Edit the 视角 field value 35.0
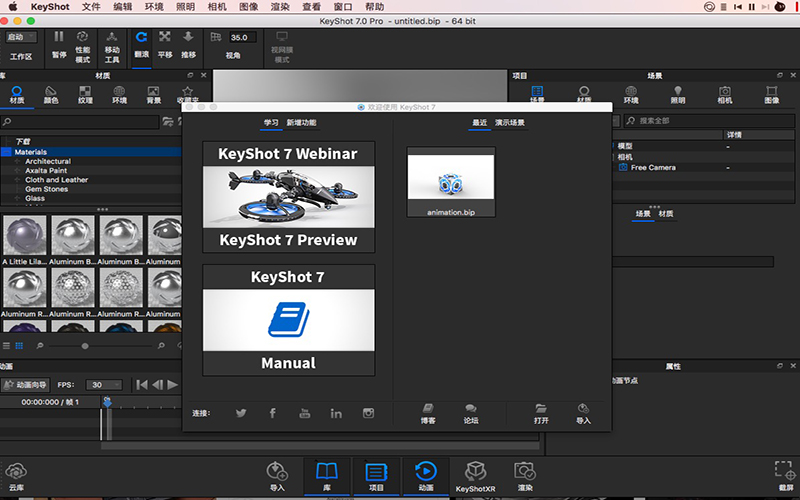800x500 pixels. pyautogui.click(x=242, y=37)
